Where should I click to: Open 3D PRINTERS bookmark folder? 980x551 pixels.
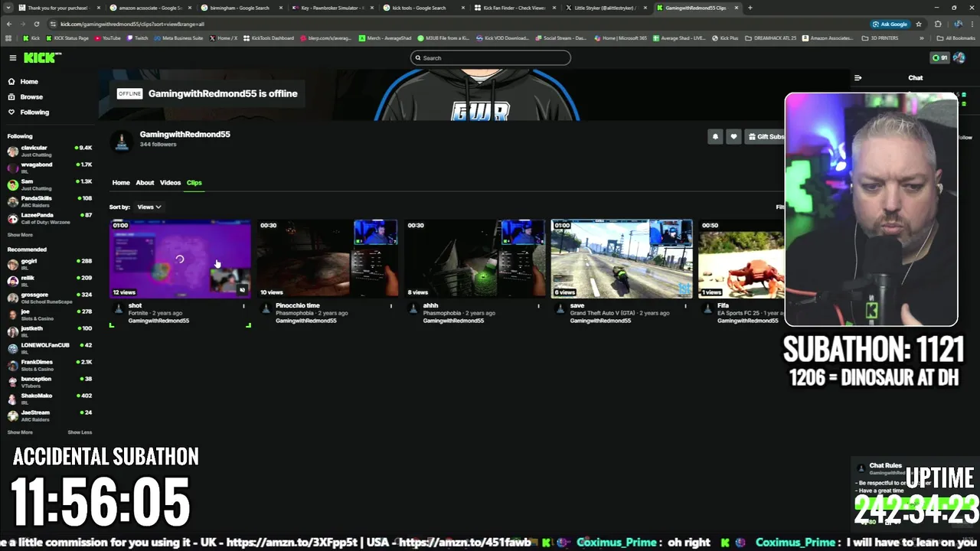coord(879,37)
